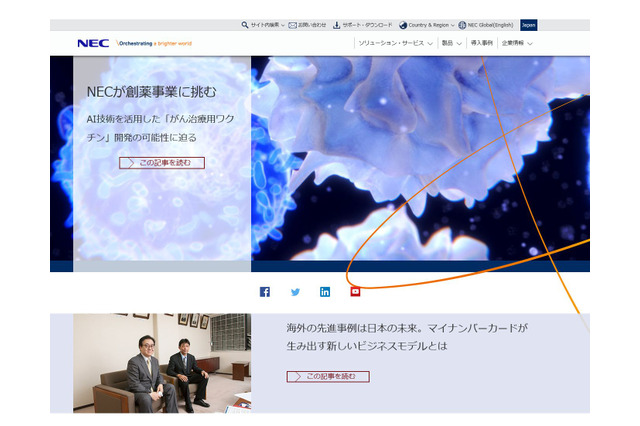Screen dimensions: 640x426
Task: Expand the Country & Region dropdown chevron
Action: click(x=452, y=25)
